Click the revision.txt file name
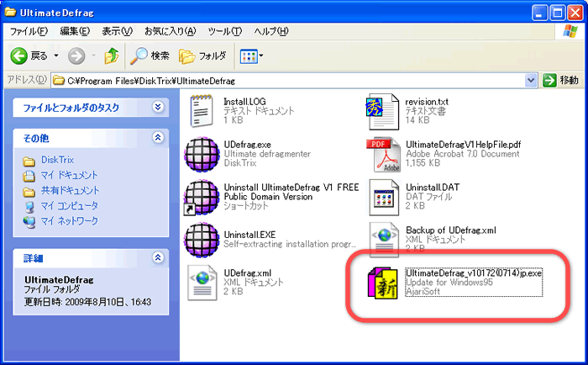 [427, 102]
